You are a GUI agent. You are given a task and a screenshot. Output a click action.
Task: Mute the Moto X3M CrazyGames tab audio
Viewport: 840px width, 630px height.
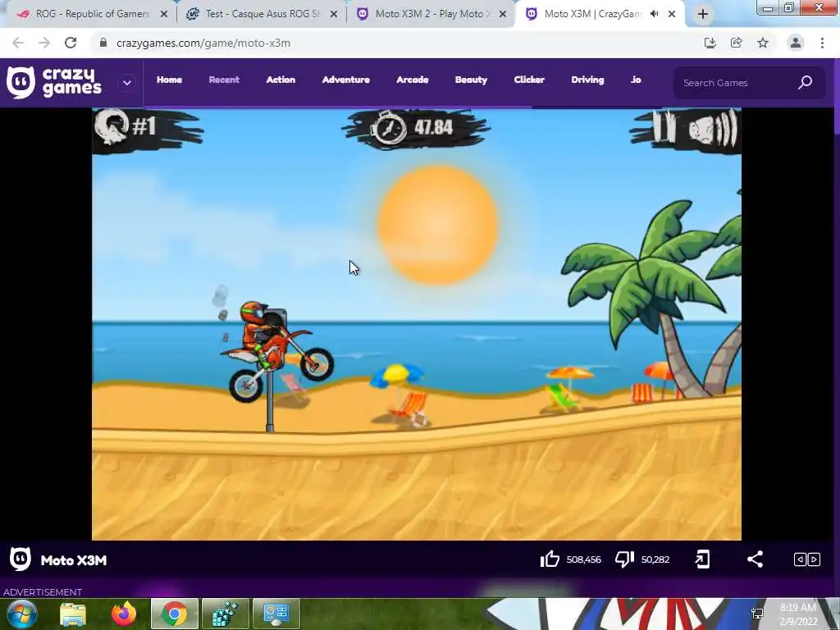[654, 14]
